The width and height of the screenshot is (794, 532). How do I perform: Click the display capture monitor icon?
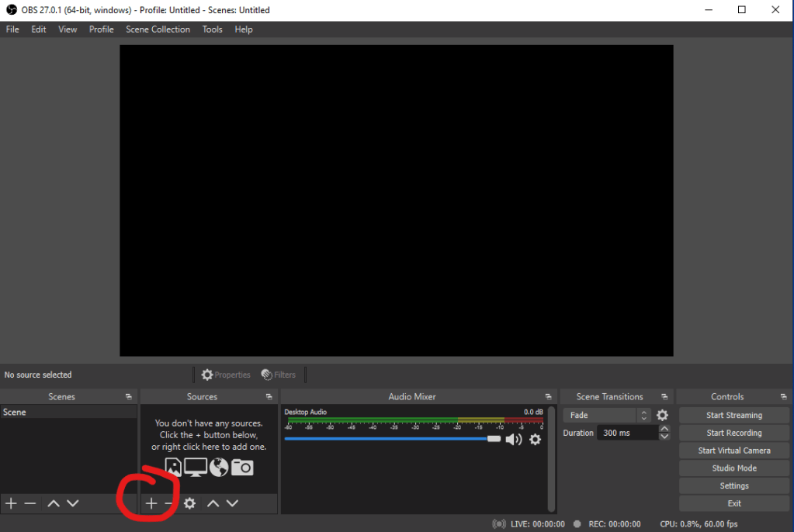tap(196, 467)
